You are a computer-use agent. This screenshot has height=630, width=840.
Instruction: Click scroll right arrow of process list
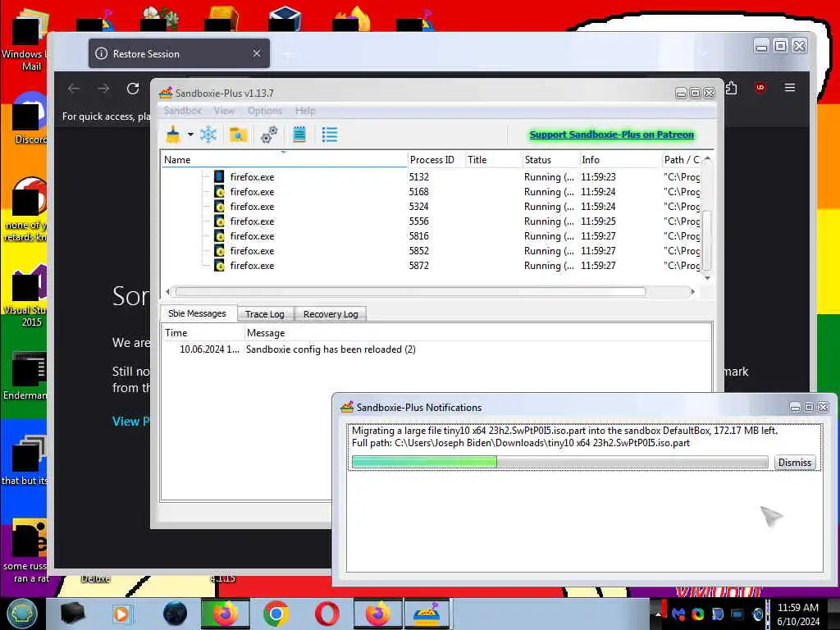[x=692, y=292]
